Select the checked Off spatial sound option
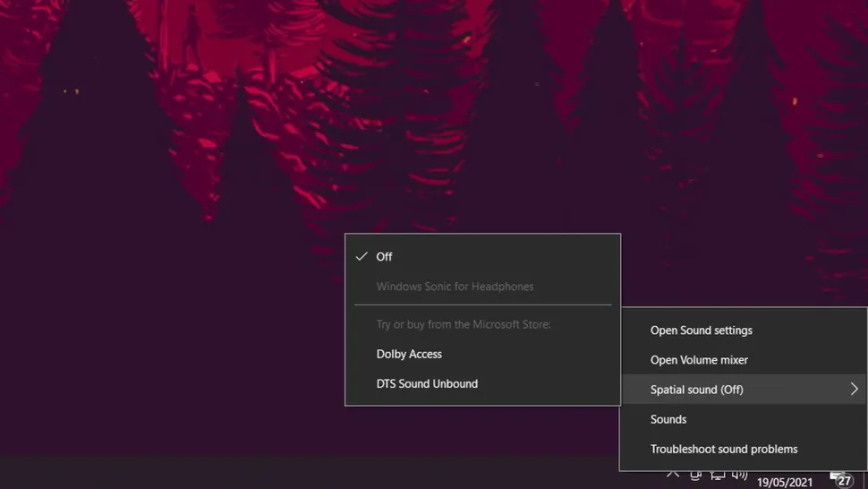The height and width of the screenshot is (489, 868). (x=482, y=256)
